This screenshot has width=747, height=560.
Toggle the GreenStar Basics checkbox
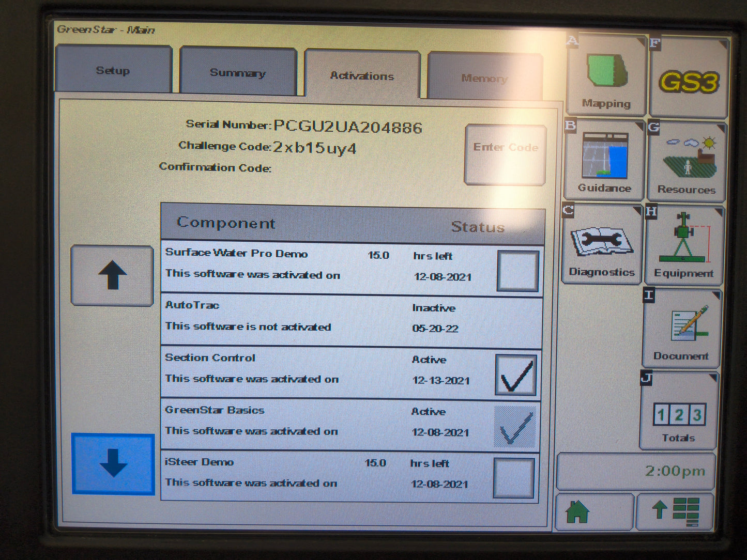[x=514, y=427]
